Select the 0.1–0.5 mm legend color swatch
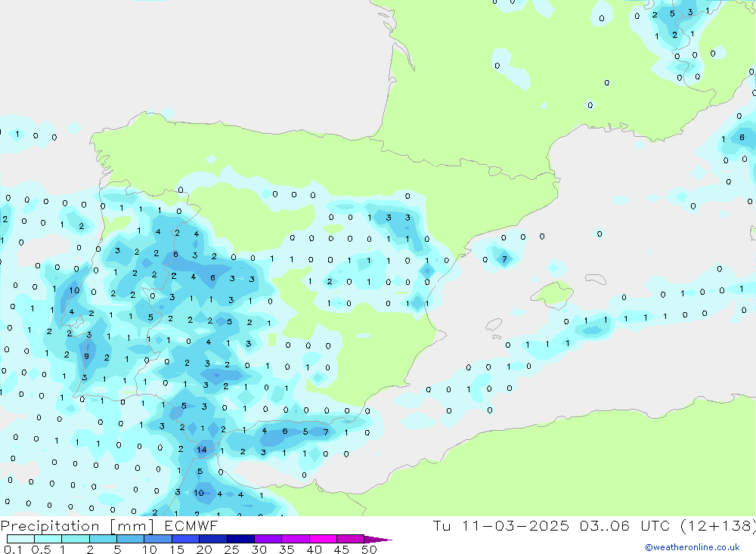The width and height of the screenshot is (756, 554). point(20,539)
